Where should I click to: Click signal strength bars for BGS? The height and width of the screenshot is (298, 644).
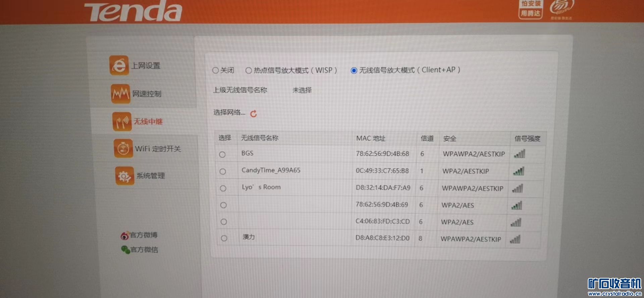520,154
